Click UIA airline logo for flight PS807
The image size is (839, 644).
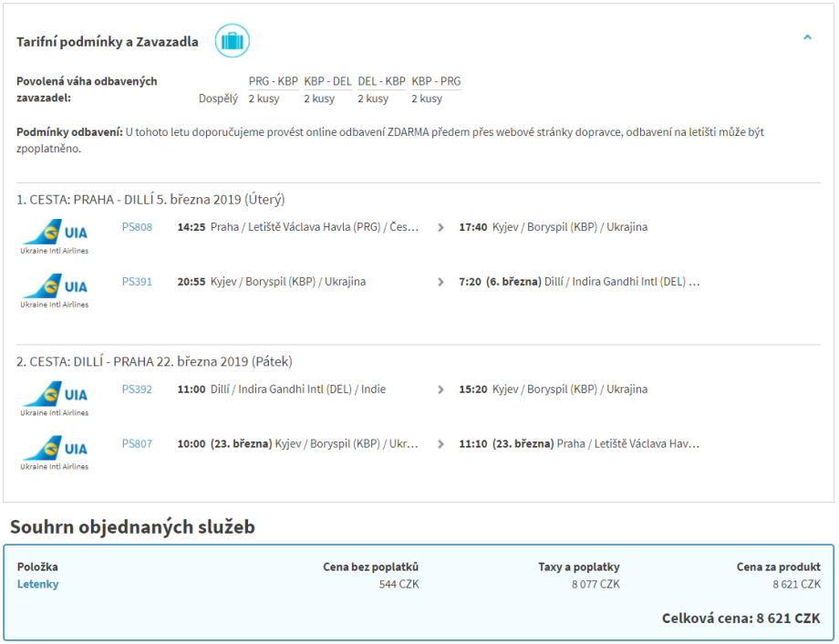(55, 453)
